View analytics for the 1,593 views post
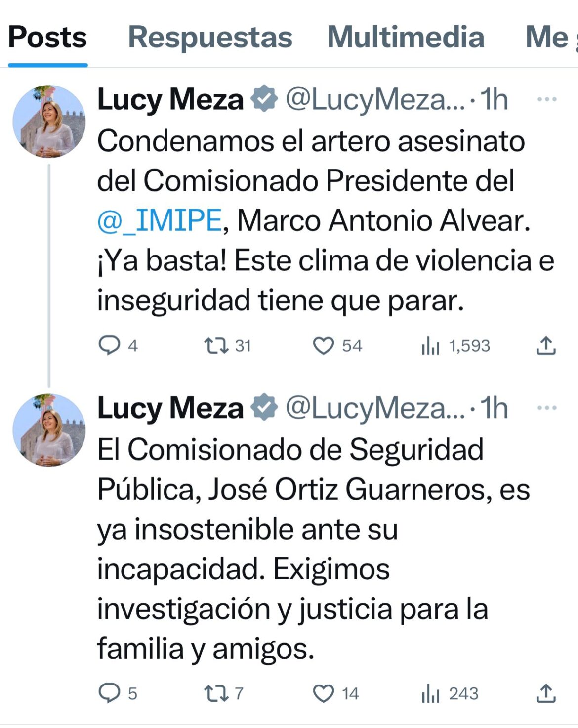 pos(430,346)
